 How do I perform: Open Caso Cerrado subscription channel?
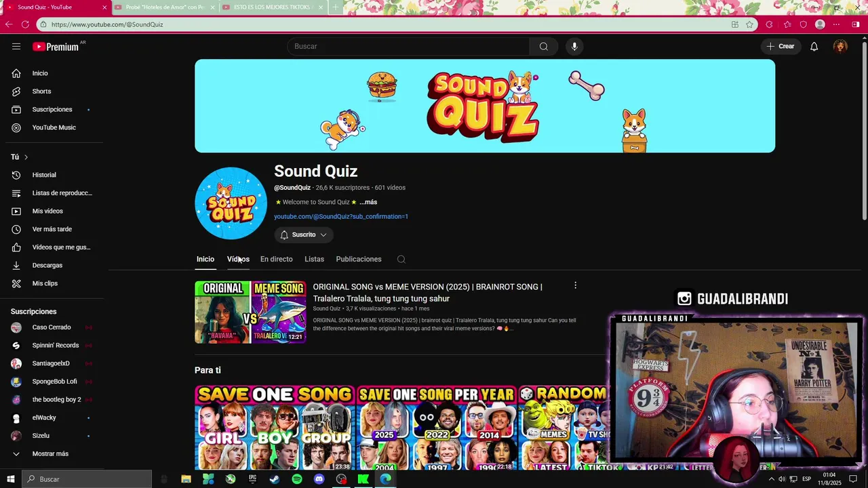click(52, 327)
